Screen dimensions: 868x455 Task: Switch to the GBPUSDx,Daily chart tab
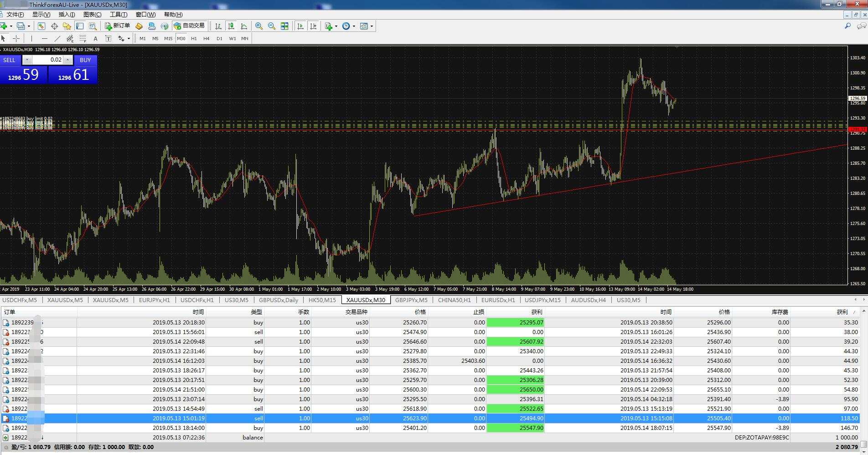(x=278, y=300)
